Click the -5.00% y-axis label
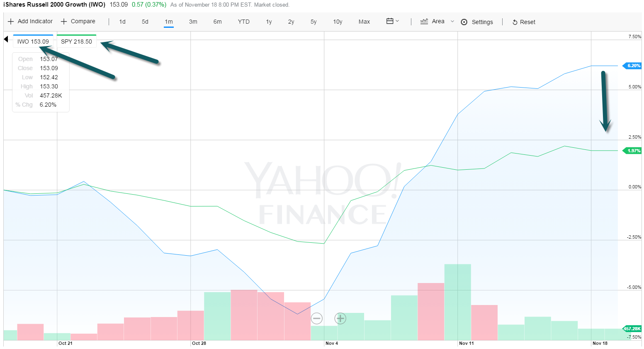This screenshot has width=644, height=349. (634, 288)
